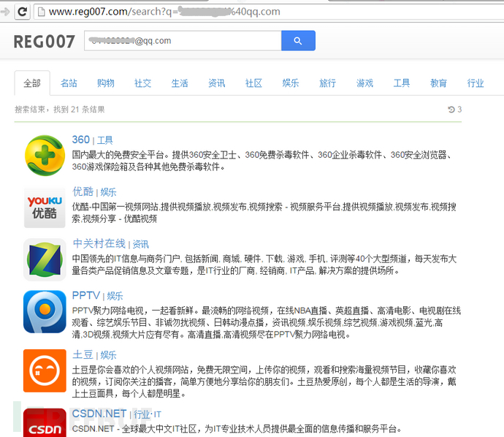This screenshot has height=437, width=504.
Task: Open the 旅行 tab
Action: [x=327, y=83]
